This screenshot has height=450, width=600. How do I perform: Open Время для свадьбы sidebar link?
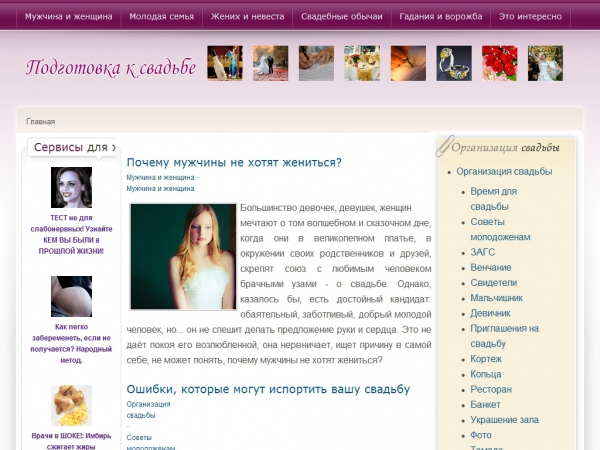(x=494, y=199)
